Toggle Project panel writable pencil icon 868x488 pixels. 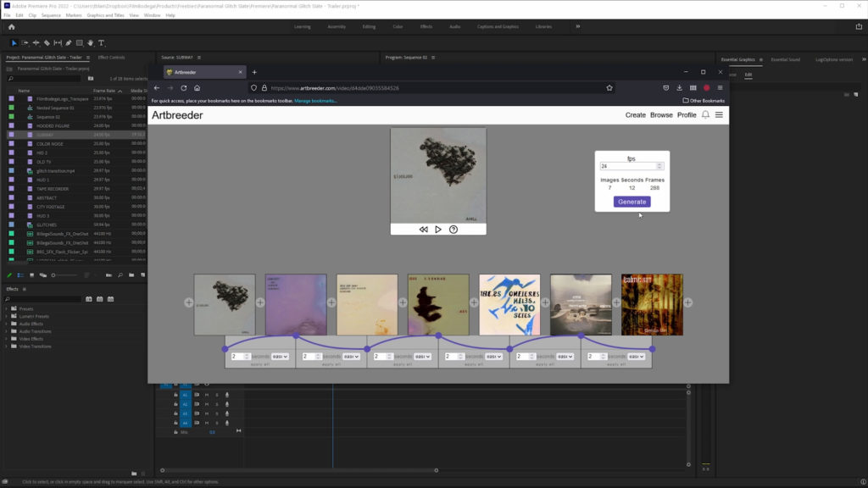click(x=9, y=275)
